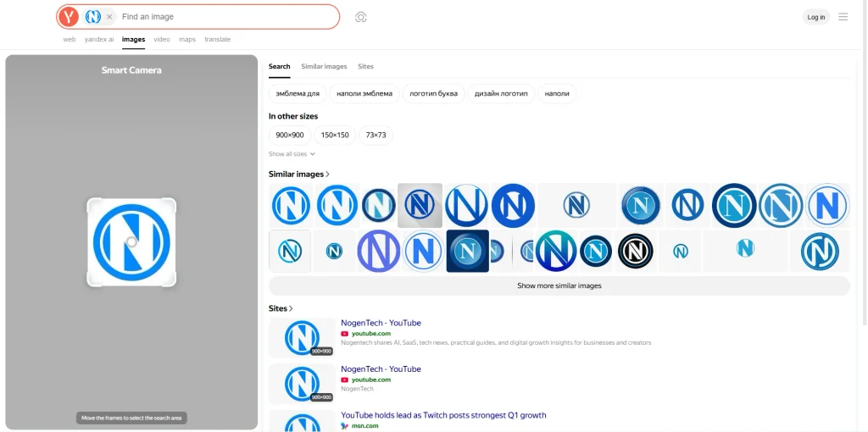Open the Sites heading link
The width and height of the screenshot is (868, 432).
(x=281, y=308)
